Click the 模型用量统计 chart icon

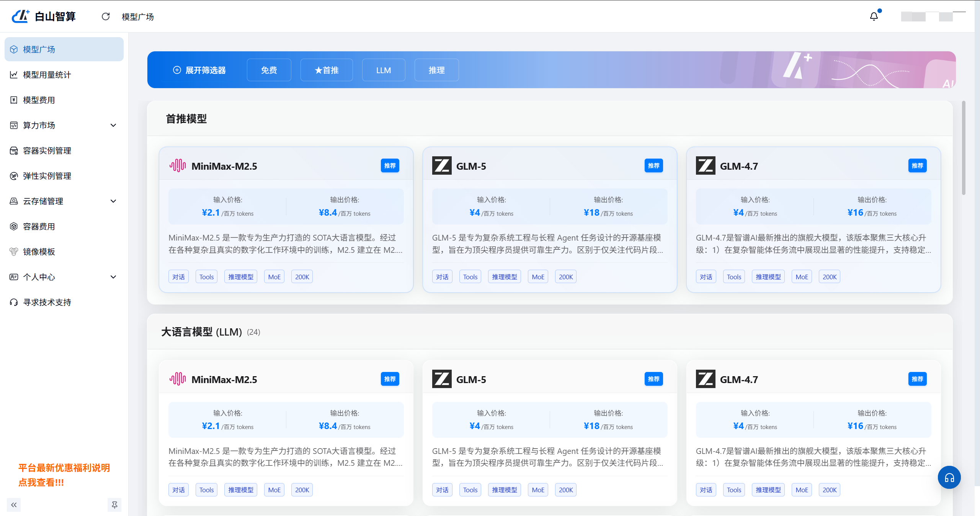[x=14, y=75]
